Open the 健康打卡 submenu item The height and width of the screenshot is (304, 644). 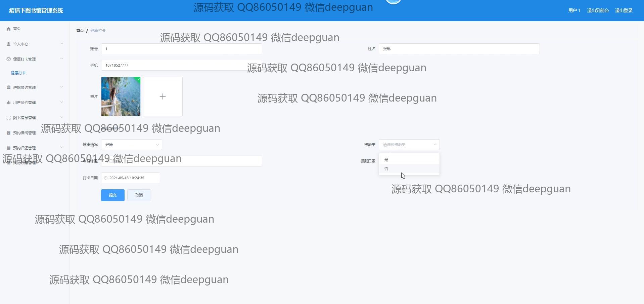click(18, 73)
